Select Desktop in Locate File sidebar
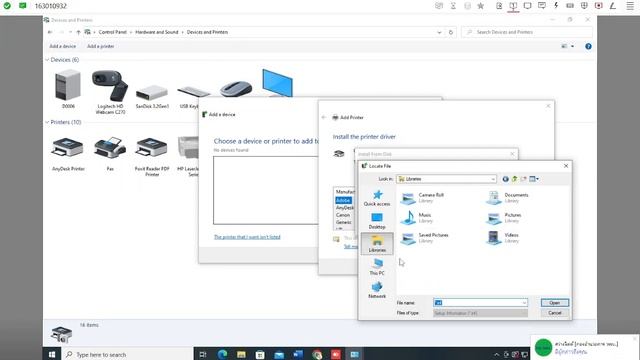Screen dimensions: 640x360 coord(377,221)
